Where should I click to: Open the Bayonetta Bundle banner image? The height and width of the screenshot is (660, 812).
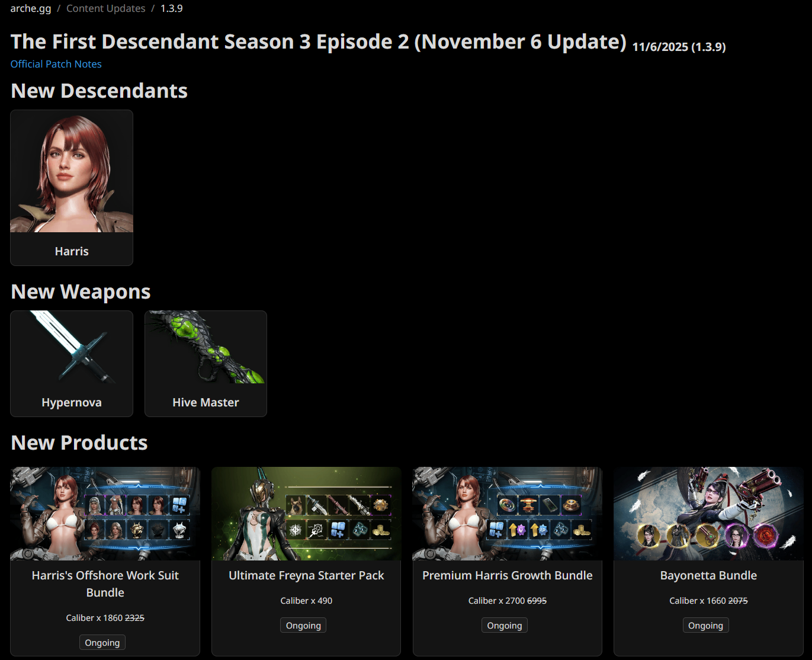708,514
